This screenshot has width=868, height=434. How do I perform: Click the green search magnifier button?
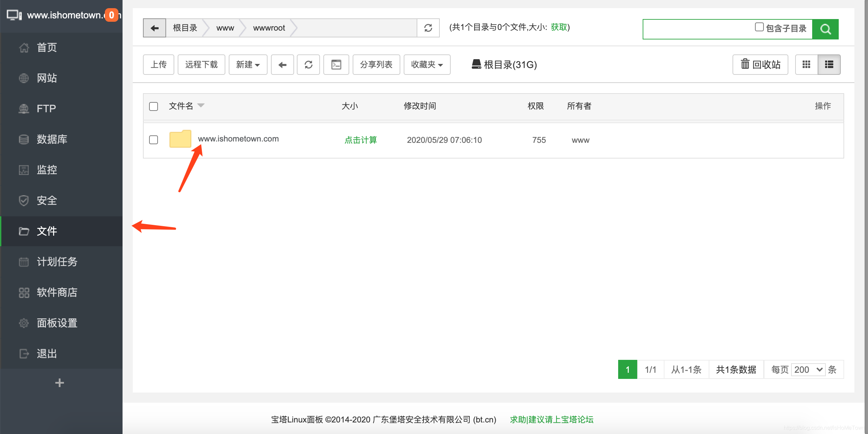coord(825,29)
